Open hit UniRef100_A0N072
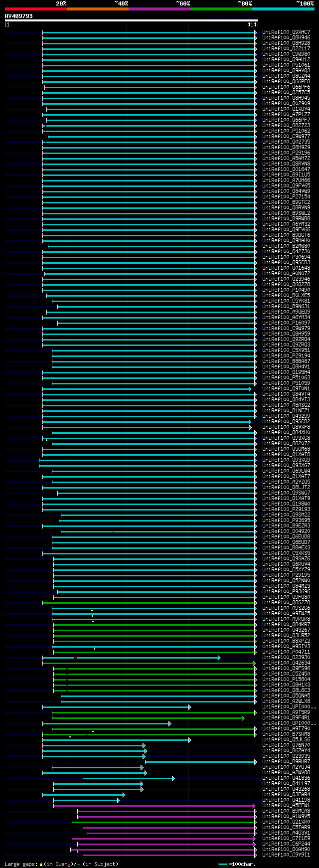The image size is (319, 868). pyautogui.click(x=286, y=274)
